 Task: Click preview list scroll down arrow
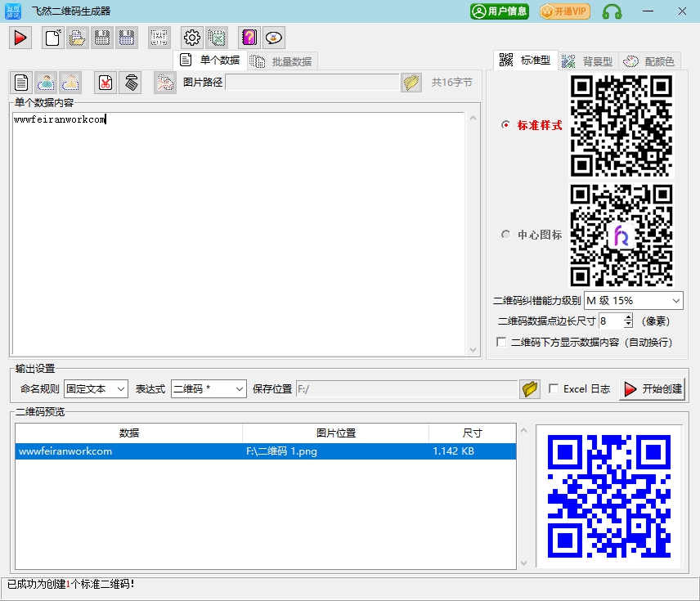click(523, 563)
